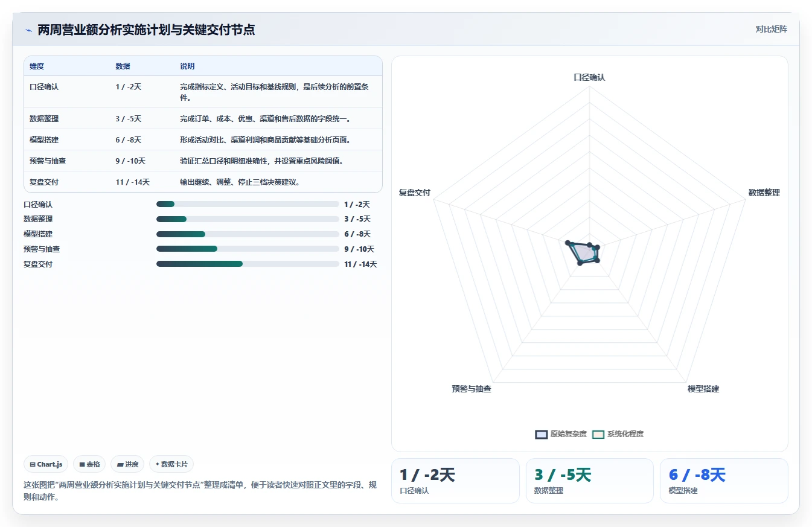Click the radar axis label 复盘交付
Image resolution: width=812 pixels, height=527 pixels.
tap(415, 193)
